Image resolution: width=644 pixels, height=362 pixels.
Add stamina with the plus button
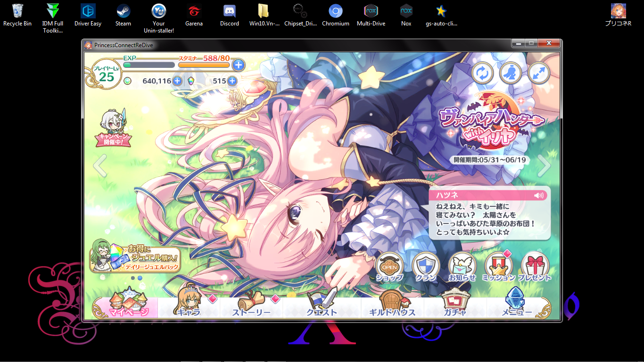(239, 65)
